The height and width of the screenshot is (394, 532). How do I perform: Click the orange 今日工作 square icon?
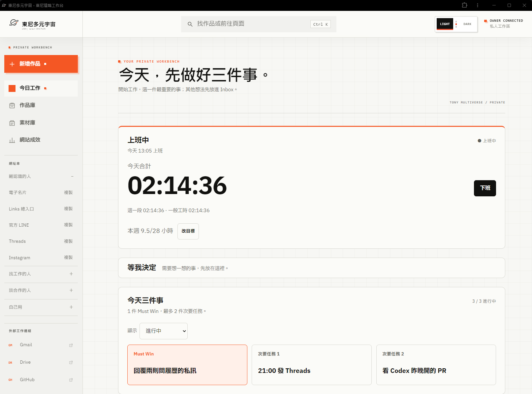coord(12,88)
